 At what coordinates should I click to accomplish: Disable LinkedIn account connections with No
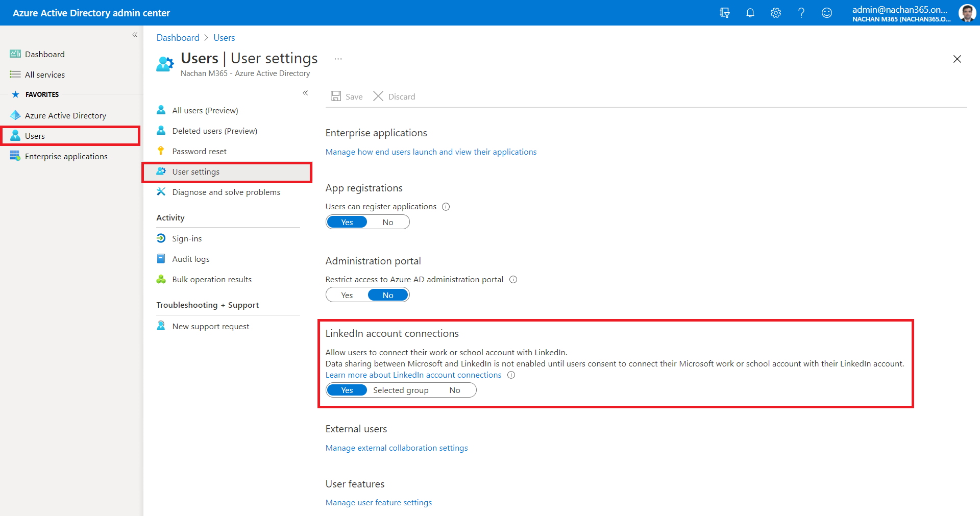(x=455, y=390)
